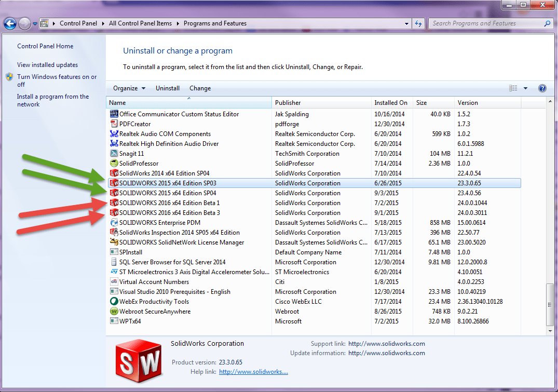This screenshot has height=392, width=558.
Task: Select SolidWorks 2014 x64 Edition SP04 icon
Action: point(114,173)
